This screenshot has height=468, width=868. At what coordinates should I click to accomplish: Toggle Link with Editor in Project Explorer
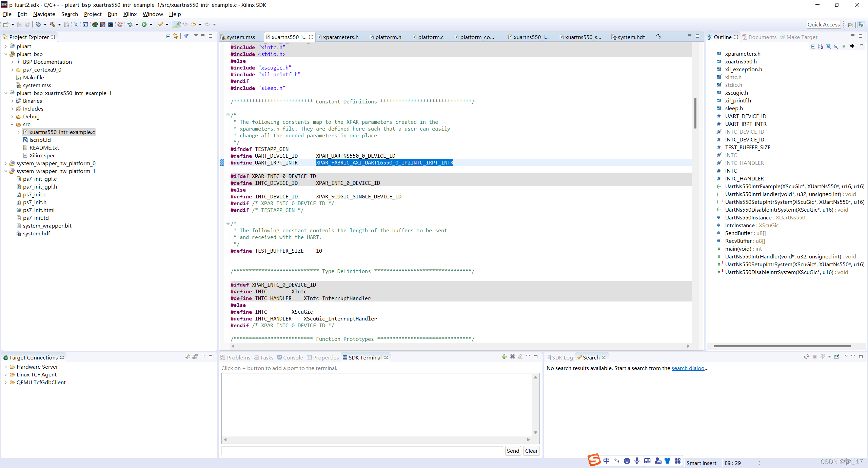click(x=176, y=36)
